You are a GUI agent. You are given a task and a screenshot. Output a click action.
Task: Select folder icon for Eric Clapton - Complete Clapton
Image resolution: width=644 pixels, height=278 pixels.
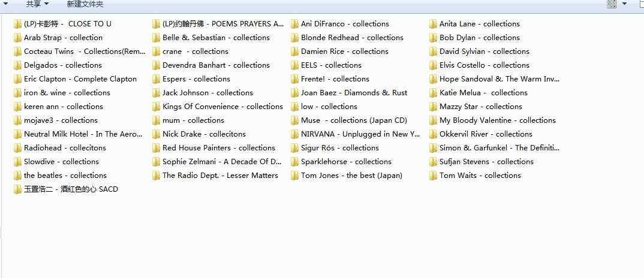(x=17, y=79)
